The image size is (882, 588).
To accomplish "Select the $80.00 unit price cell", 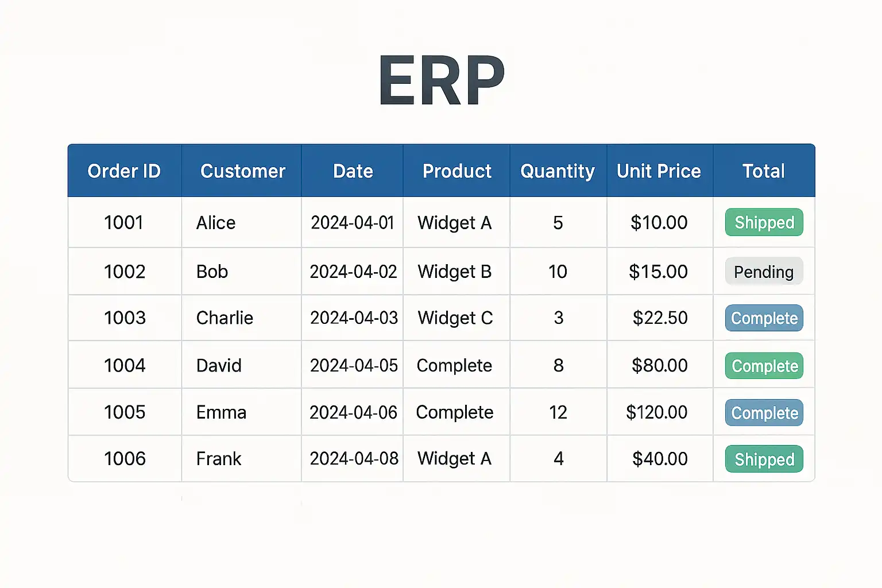I will pyautogui.click(x=659, y=366).
